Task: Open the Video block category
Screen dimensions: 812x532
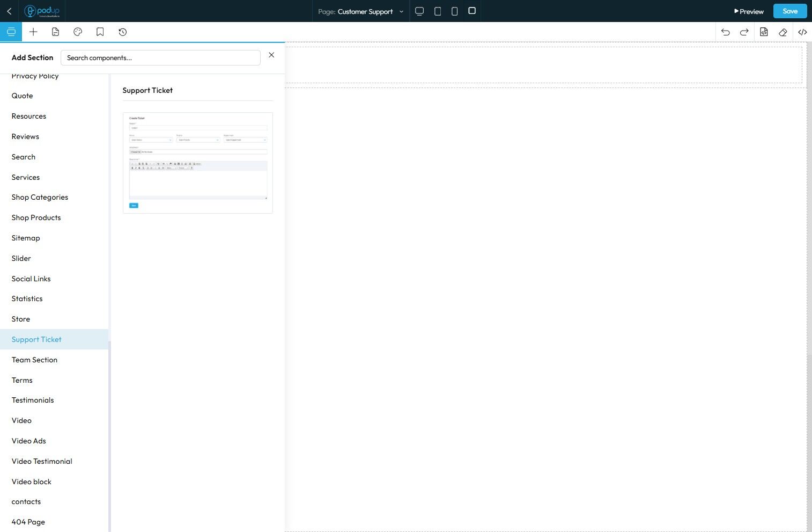Action: pyautogui.click(x=32, y=482)
